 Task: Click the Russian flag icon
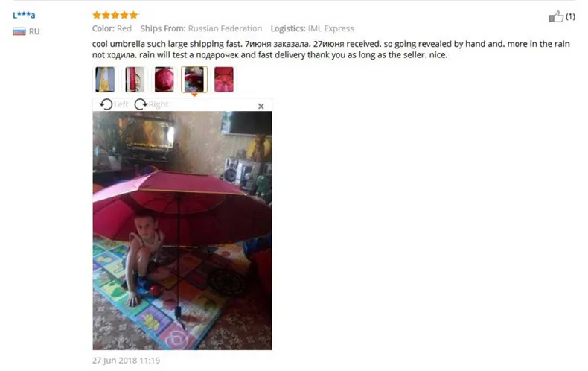(x=19, y=31)
